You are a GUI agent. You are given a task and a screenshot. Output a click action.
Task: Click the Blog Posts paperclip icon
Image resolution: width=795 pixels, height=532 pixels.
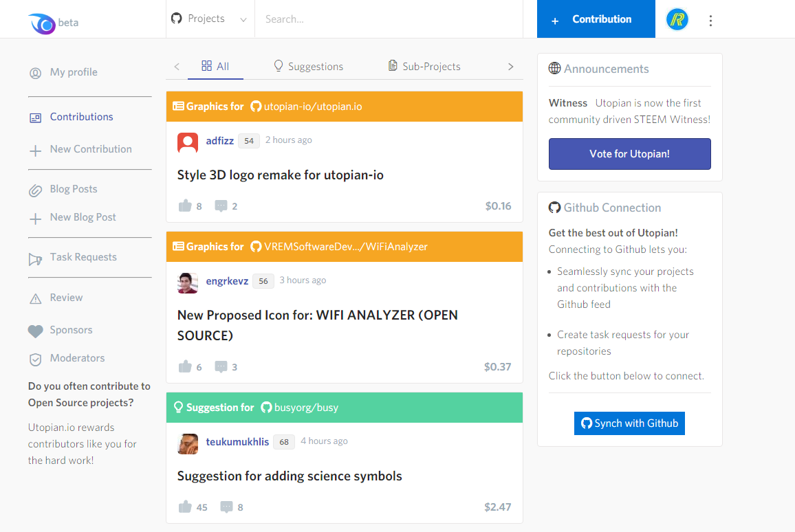tap(36, 190)
